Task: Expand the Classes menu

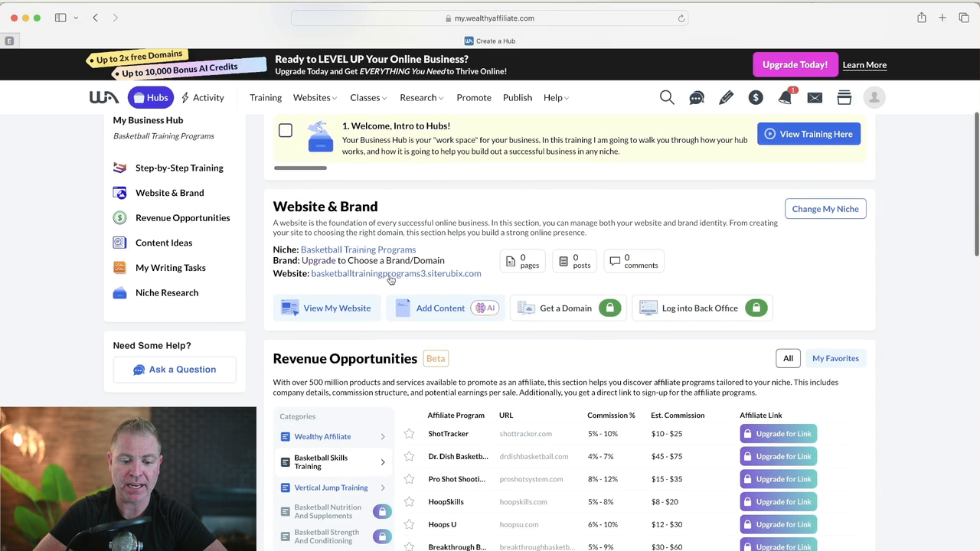Action: pos(368,97)
